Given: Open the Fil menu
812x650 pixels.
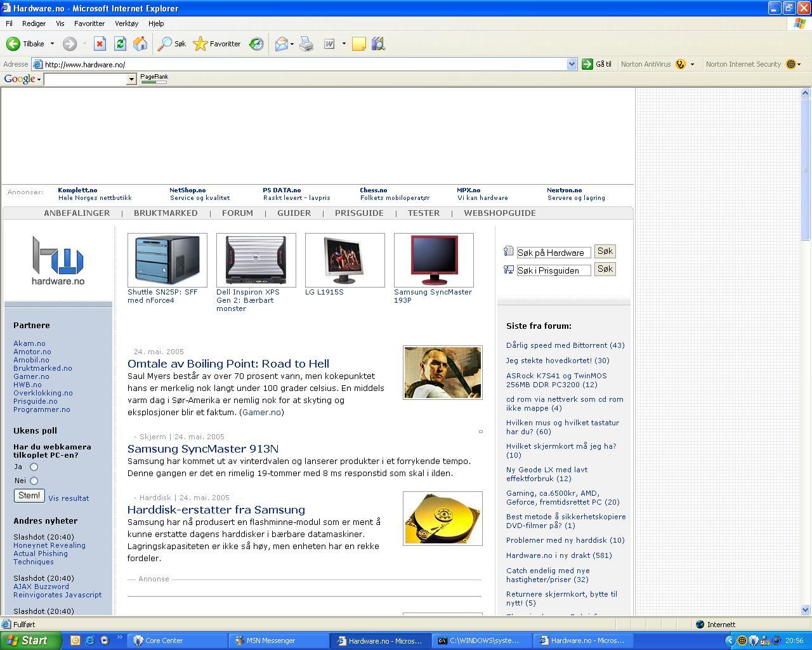Looking at the screenshot, I should coord(9,23).
